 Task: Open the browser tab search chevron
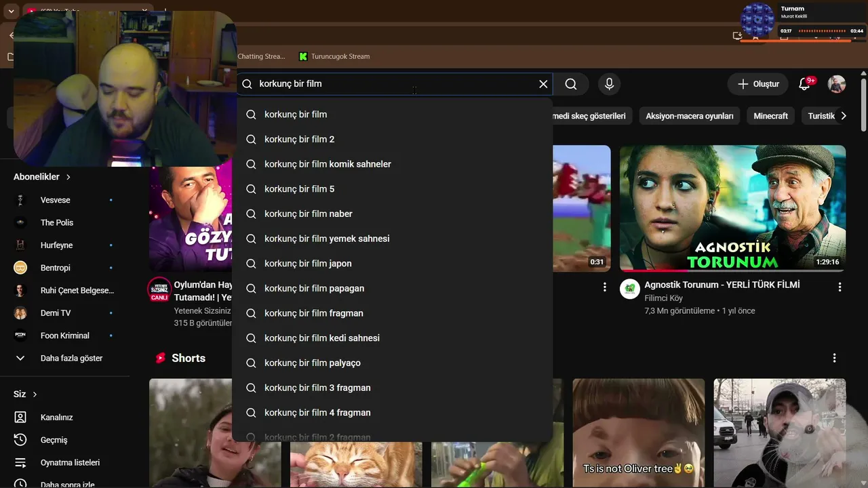click(11, 12)
